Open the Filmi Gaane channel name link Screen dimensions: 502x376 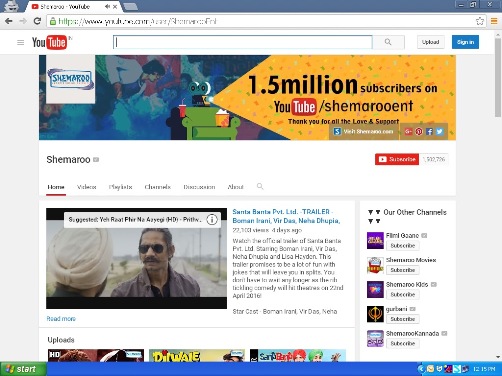tap(402, 235)
